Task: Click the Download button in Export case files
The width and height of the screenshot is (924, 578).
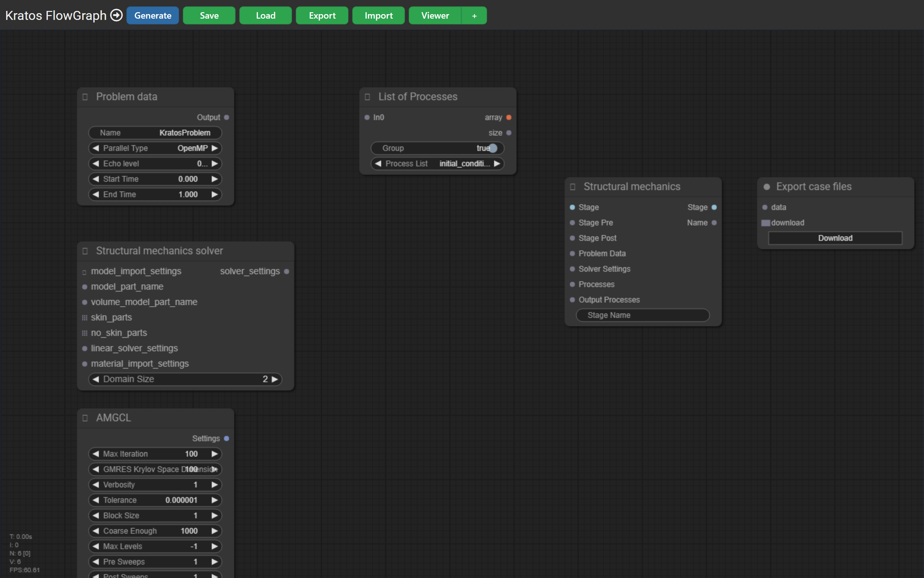Action: coord(835,238)
